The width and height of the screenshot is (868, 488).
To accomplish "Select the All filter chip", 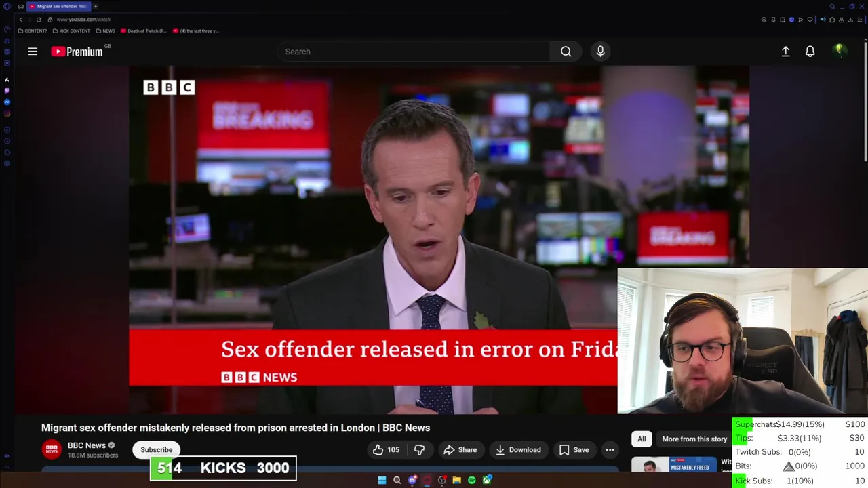I will [x=642, y=439].
